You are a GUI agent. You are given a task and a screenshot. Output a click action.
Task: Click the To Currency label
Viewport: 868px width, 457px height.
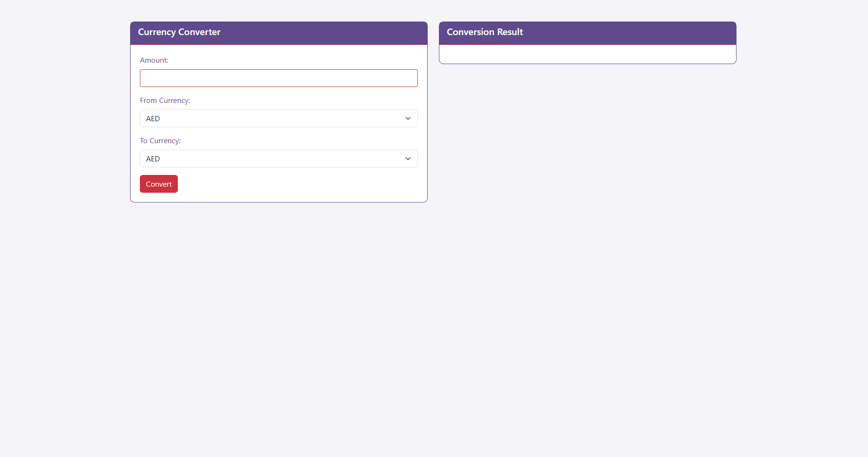(160, 141)
